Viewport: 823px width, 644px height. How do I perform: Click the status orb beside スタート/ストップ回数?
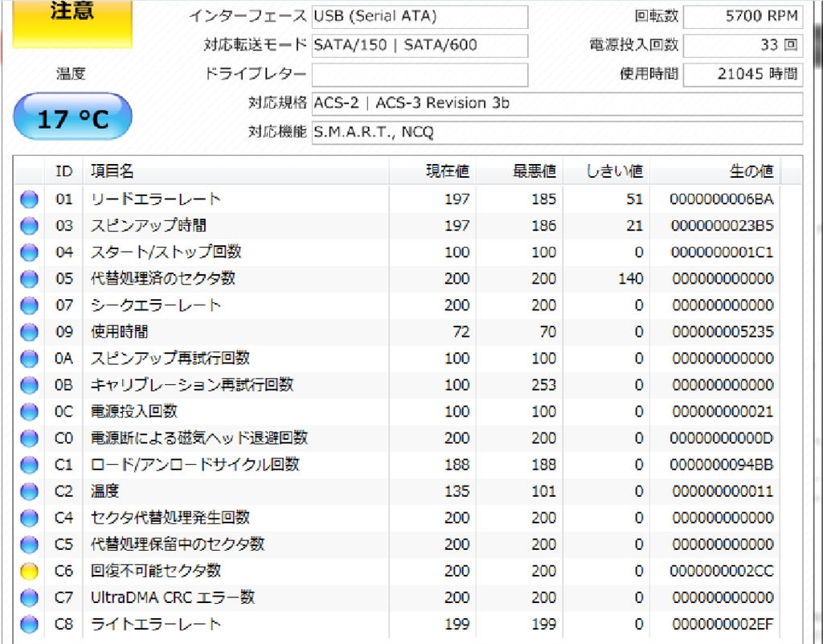[30, 252]
